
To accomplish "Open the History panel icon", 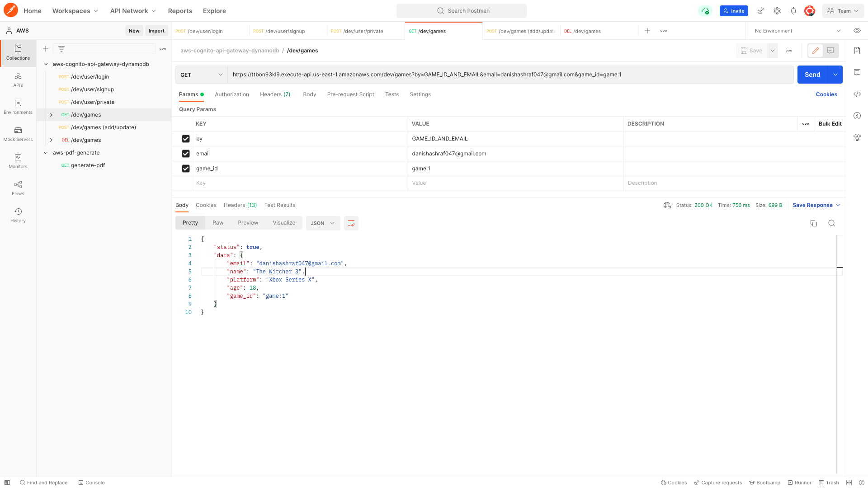I will pyautogui.click(x=18, y=215).
